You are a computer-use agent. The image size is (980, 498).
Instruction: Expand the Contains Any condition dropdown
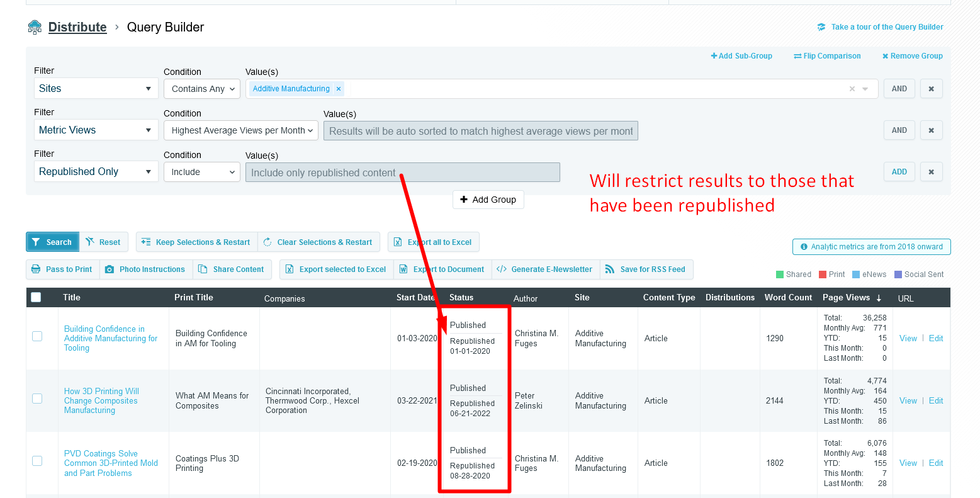(202, 89)
